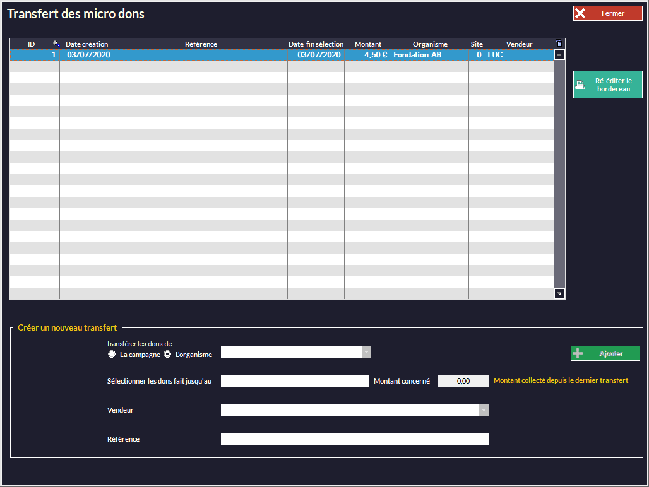The image size is (649, 487).
Task: Click the donation date selection field
Action: pos(295,381)
